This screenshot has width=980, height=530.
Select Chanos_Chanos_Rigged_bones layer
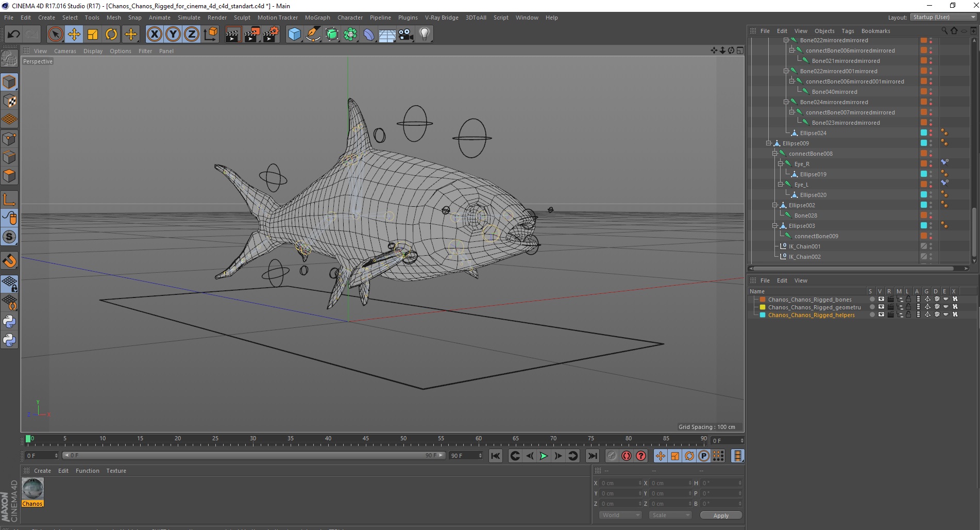(x=809, y=300)
